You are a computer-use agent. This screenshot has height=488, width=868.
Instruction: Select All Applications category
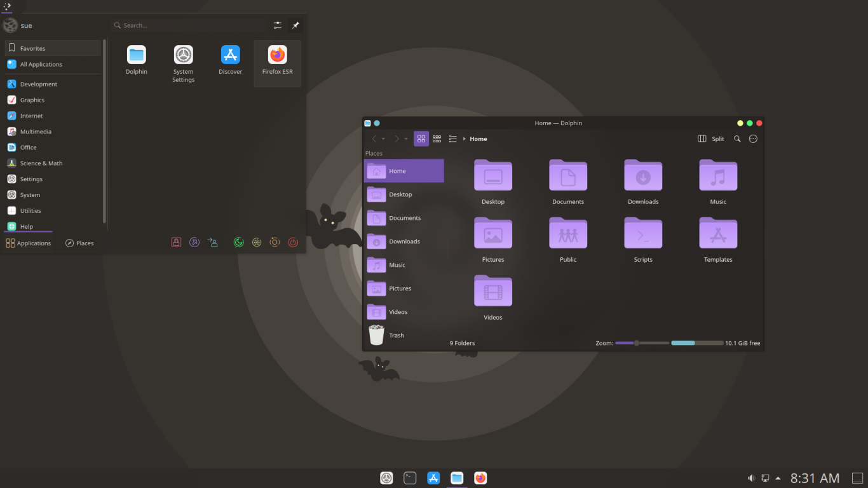(x=53, y=64)
